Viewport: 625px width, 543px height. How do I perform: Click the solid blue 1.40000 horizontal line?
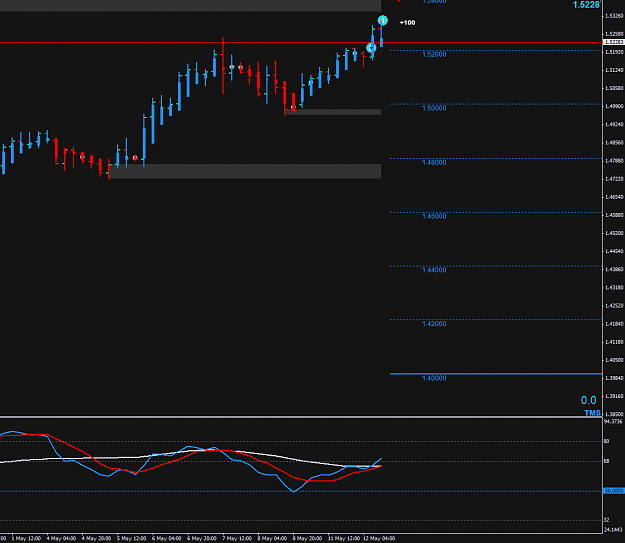pyautogui.click(x=495, y=374)
